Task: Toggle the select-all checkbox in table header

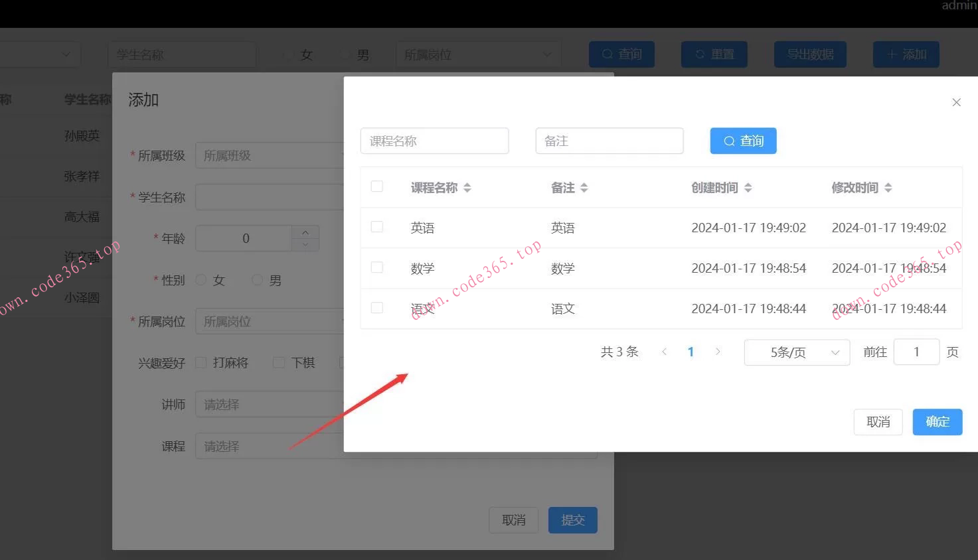Action: coord(376,186)
